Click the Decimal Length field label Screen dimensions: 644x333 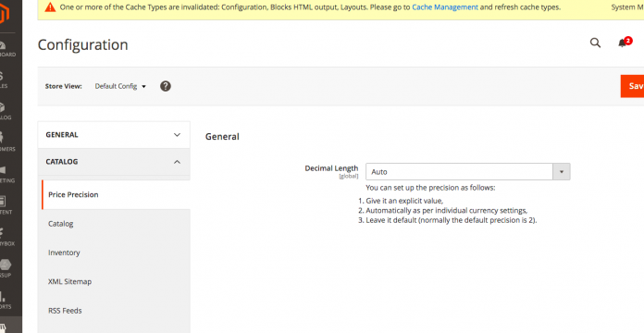tap(331, 168)
